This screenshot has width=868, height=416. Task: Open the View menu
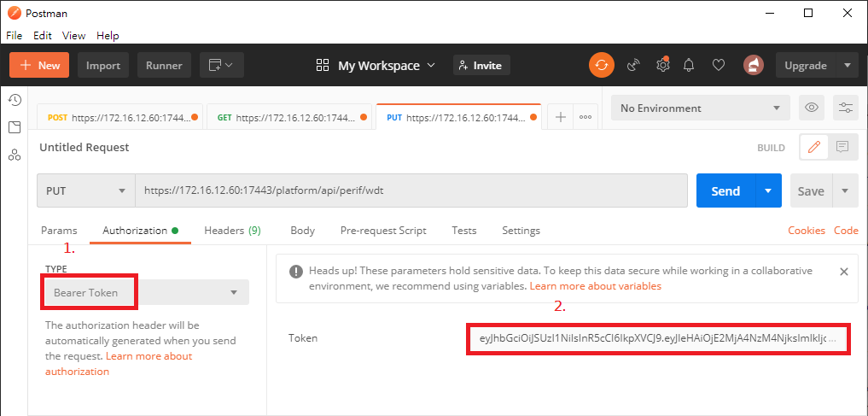(73, 36)
